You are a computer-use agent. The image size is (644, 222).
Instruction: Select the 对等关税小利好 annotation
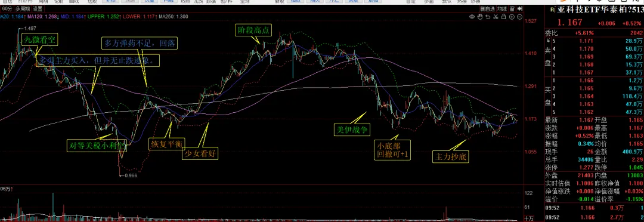click(97, 145)
